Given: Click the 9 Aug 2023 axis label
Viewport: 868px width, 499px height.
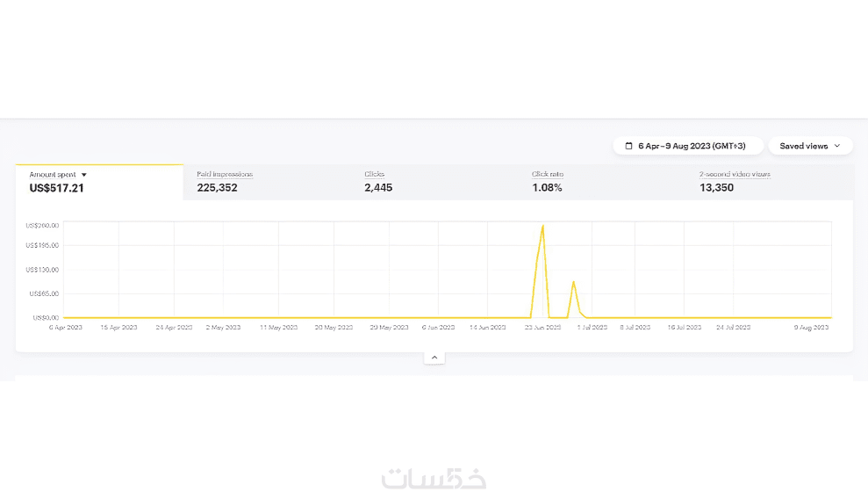Looking at the screenshot, I should 810,327.
